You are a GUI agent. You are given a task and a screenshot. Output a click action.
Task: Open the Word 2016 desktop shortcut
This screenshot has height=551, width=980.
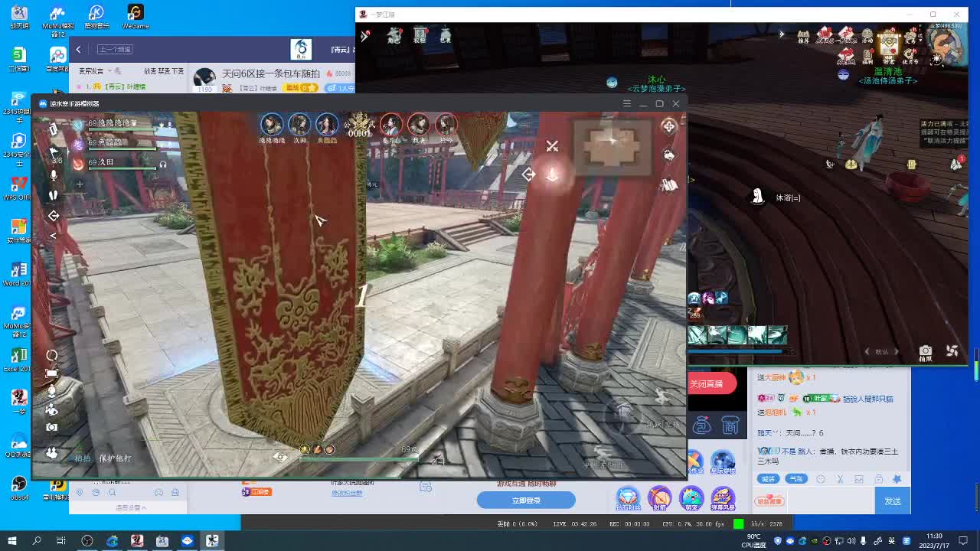coord(18,274)
